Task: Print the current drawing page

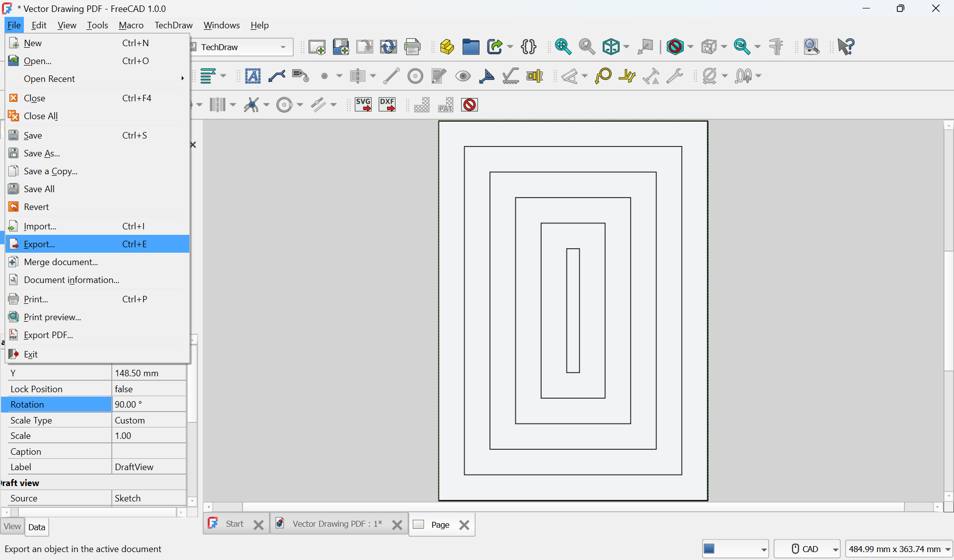Action: [413, 47]
